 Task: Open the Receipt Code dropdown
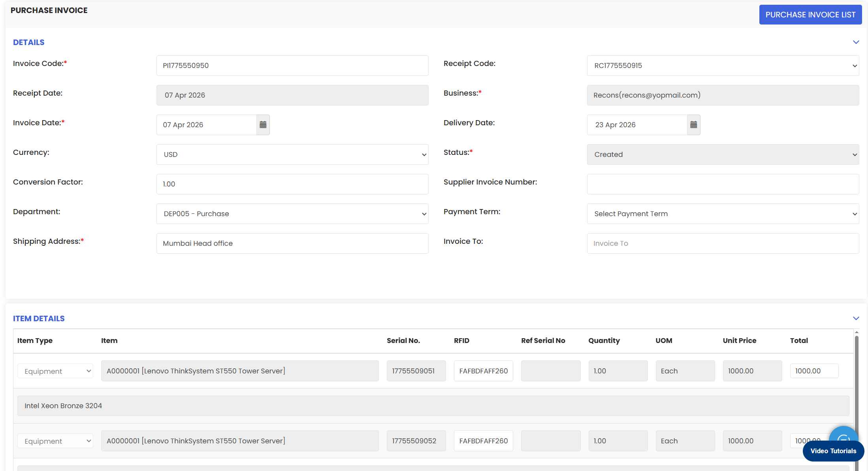pyautogui.click(x=723, y=66)
